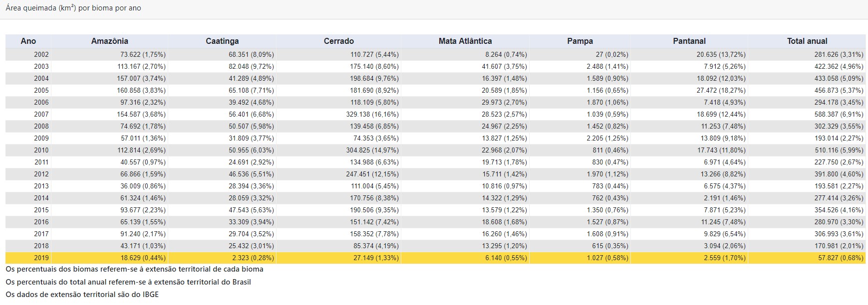
Task: Click the Amazônia column header
Action: (x=110, y=41)
